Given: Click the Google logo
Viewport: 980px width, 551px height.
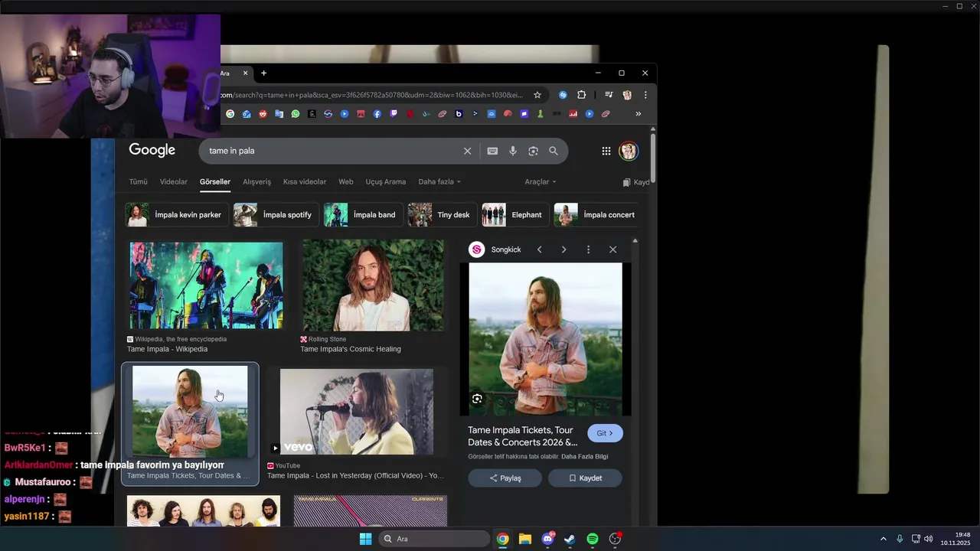Looking at the screenshot, I should point(152,150).
